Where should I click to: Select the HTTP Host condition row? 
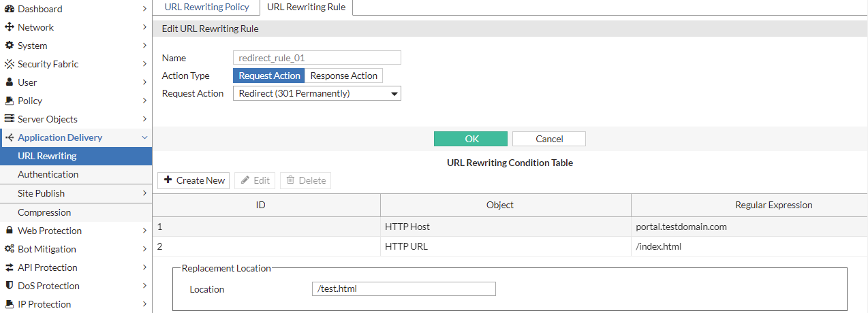click(407, 227)
